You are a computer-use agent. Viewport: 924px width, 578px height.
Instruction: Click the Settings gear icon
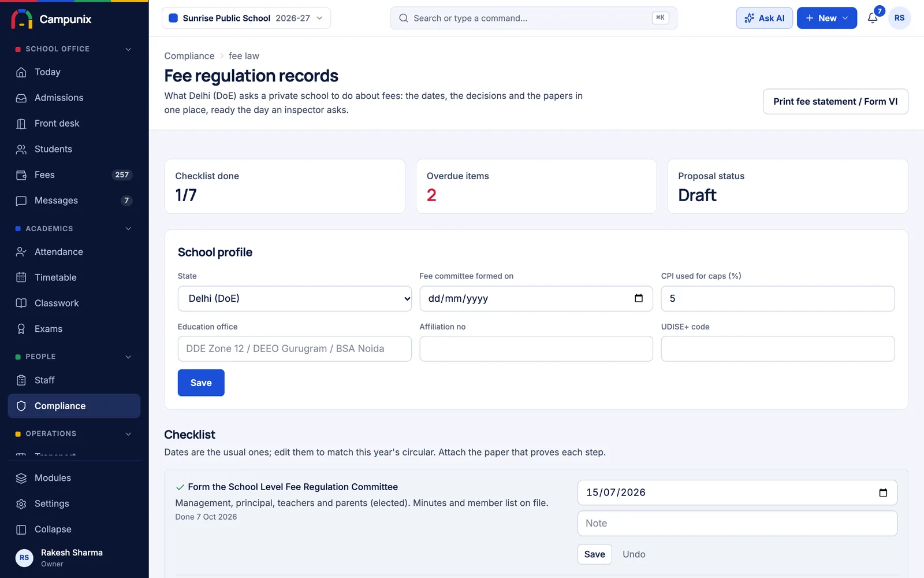click(x=21, y=504)
